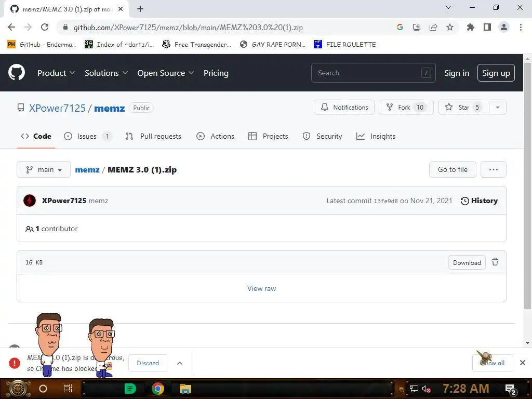Click the Chrome profile avatar icon
532x399 pixels.
click(504, 27)
